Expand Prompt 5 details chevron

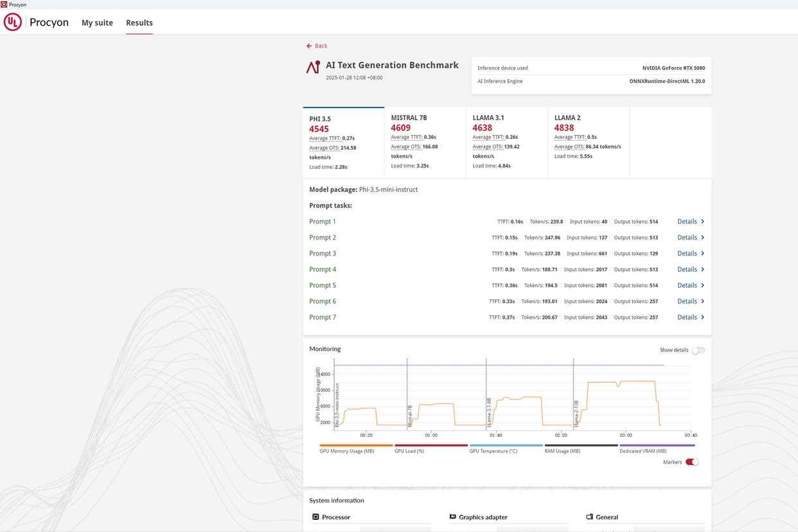click(703, 286)
